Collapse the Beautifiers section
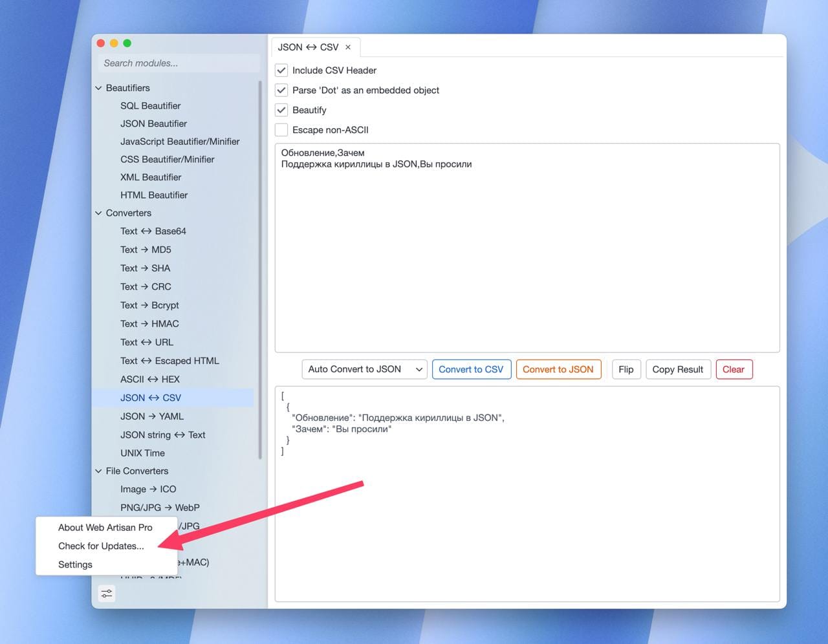 coord(99,88)
